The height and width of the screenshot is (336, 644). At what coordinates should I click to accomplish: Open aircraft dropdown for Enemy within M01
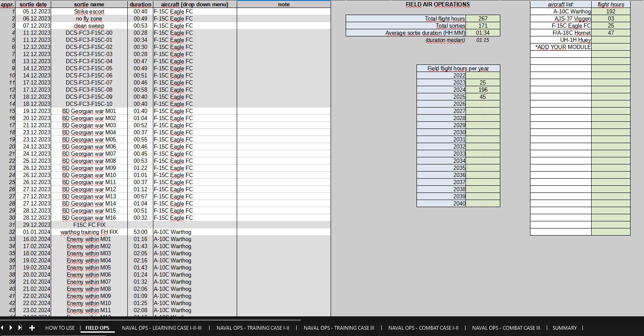tap(194, 239)
